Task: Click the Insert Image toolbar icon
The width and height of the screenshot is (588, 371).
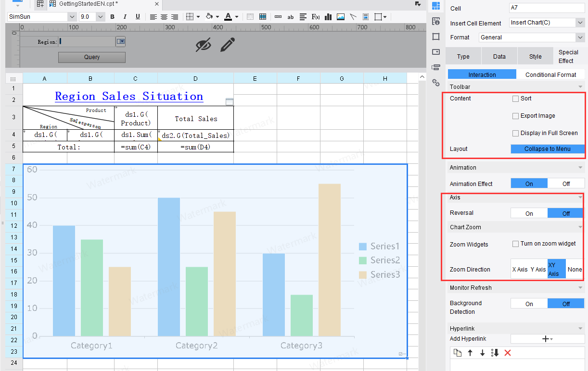Action: 341,17
